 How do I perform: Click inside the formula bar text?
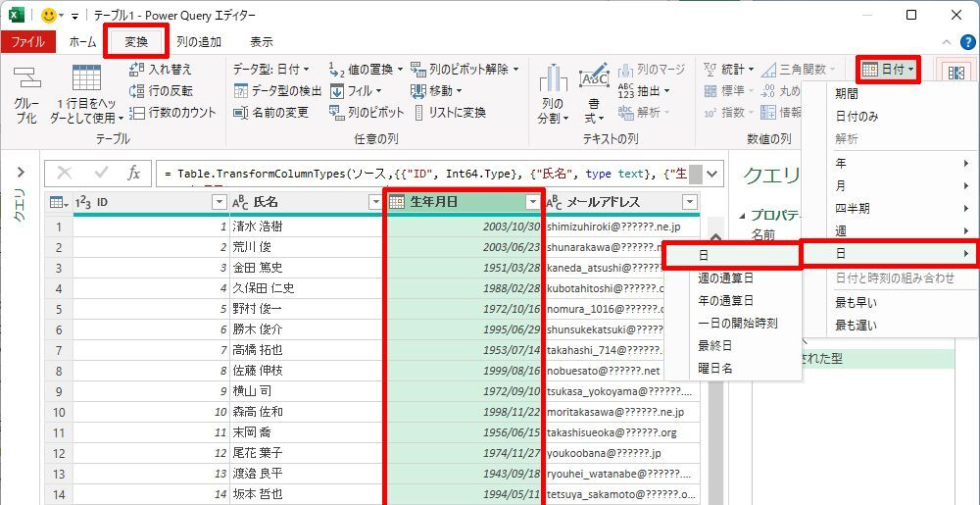click(421, 174)
